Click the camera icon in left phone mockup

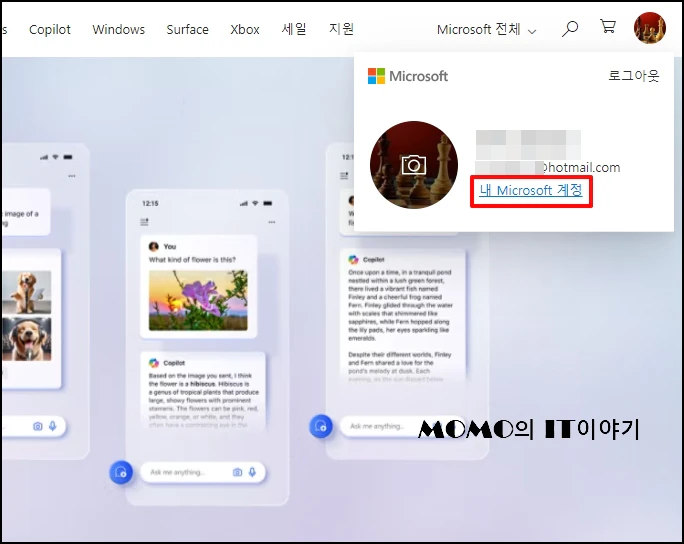[x=38, y=426]
